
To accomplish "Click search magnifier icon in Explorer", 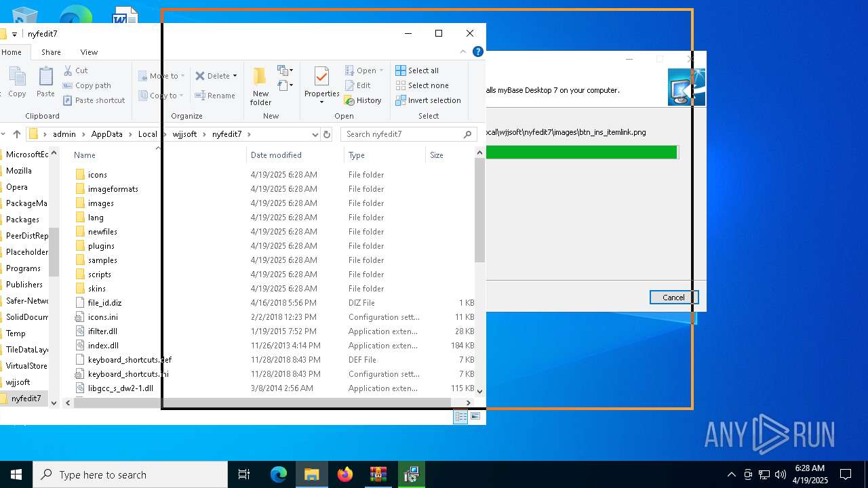I will click(467, 134).
